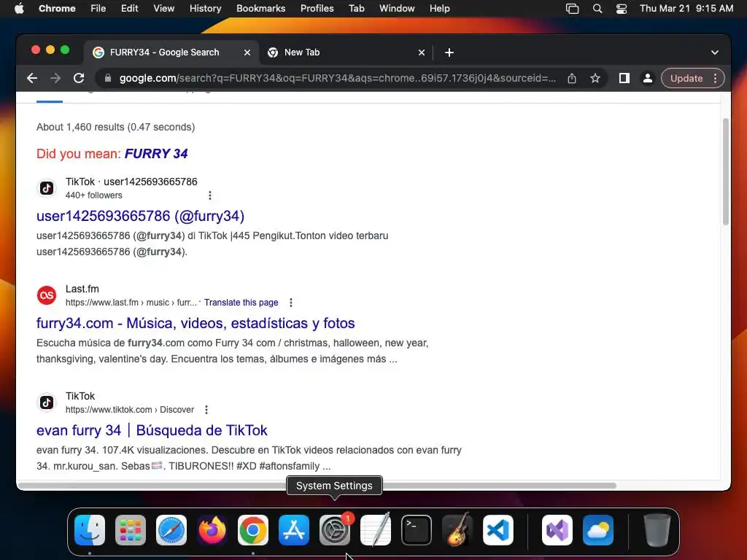
Task: Switch to the New Tab tab
Action: click(347, 52)
